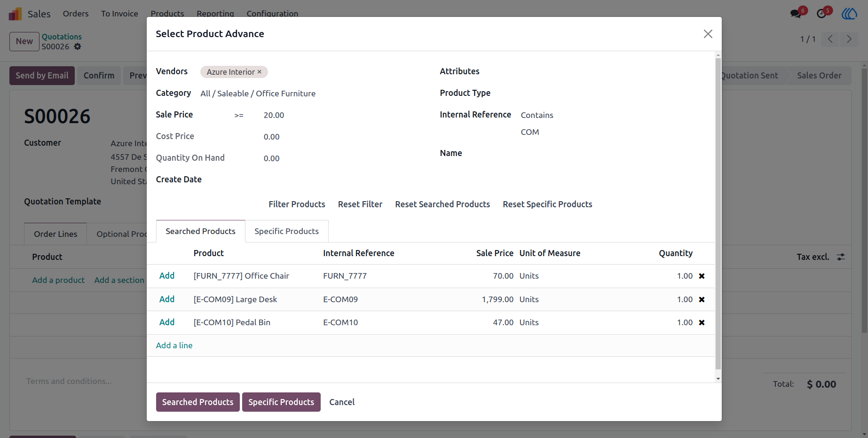This screenshot has height=438, width=868.
Task: Click Reset Searched Products button
Action: (442, 204)
